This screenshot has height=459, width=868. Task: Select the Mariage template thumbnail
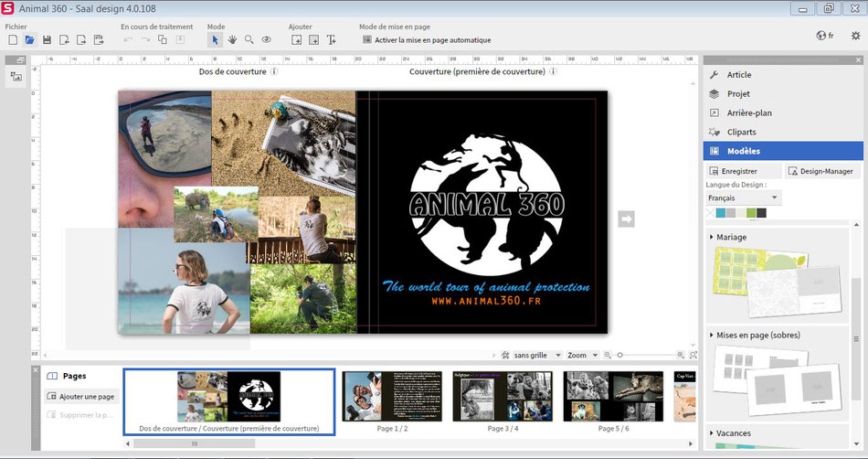pyautogui.click(x=777, y=282)
